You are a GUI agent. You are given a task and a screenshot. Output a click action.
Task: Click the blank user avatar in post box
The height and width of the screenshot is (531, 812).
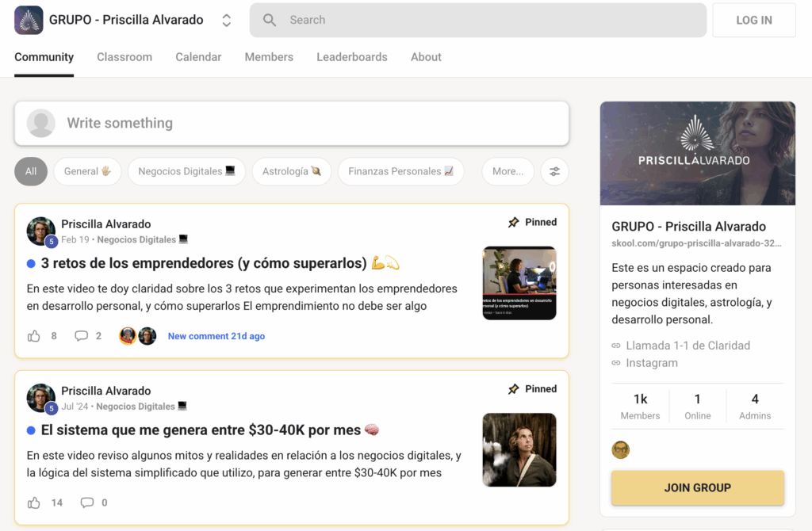point(41,123)
